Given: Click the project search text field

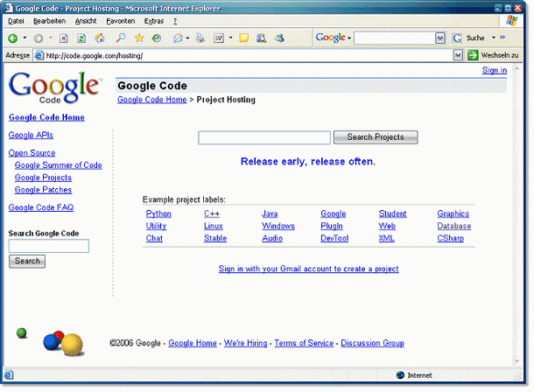Looking at the screenshot, I should (264, 138).
